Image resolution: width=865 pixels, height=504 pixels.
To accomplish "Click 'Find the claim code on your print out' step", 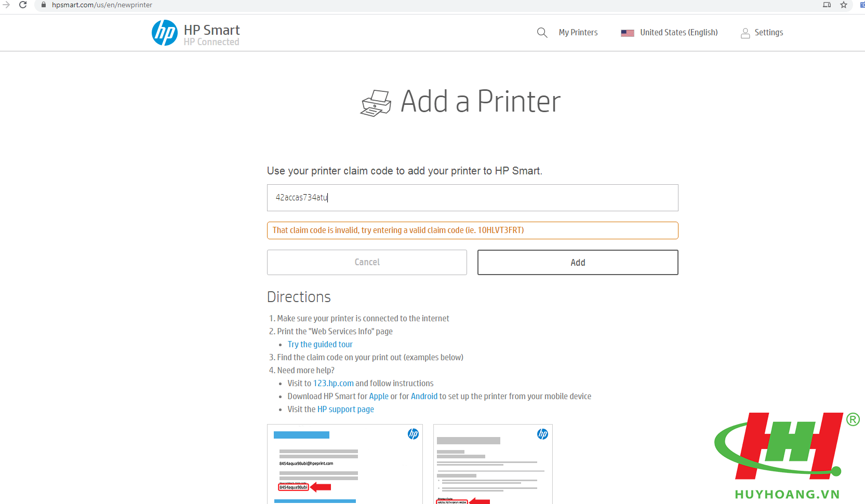I will (x=370, y=357).
